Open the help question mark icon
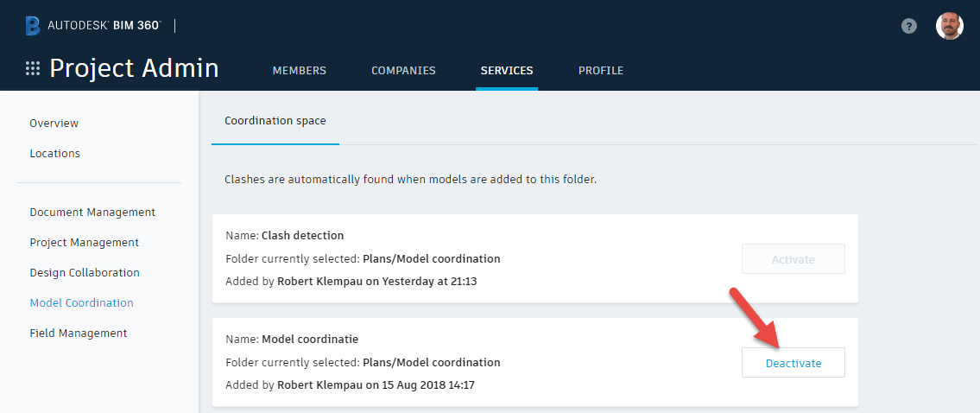This screenshot has width=980, height=413. point(908,26)
